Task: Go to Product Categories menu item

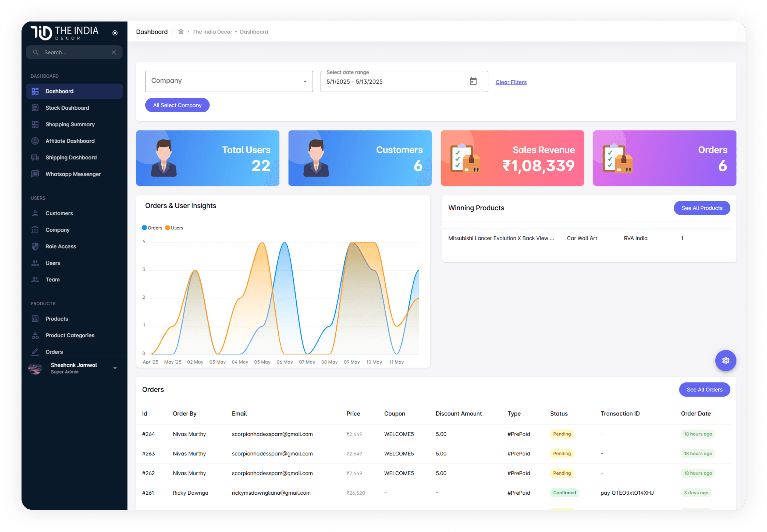Action: tap(70, 335)
